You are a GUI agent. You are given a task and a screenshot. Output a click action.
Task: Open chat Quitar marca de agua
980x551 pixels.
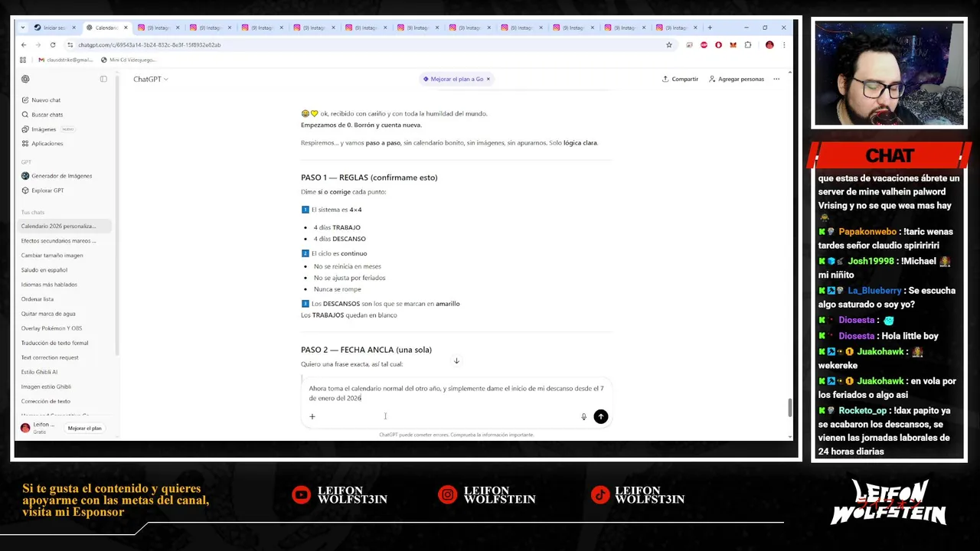coord(65,314)
